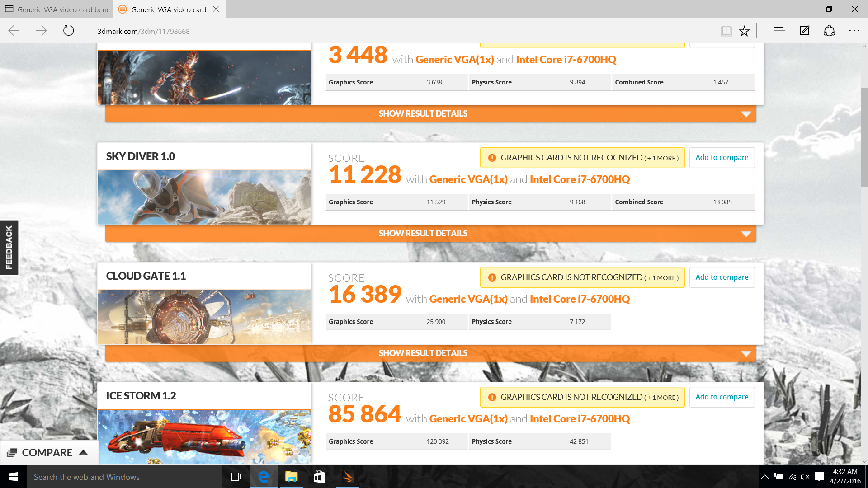Open the clock showing 4:32 AM
The width and height of the screenshot is (868, 488).
pyautogui.click(x=845, y=477)
